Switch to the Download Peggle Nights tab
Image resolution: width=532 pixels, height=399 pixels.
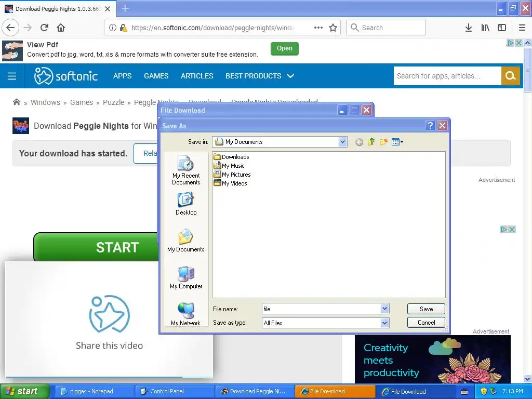coord(58,9)
